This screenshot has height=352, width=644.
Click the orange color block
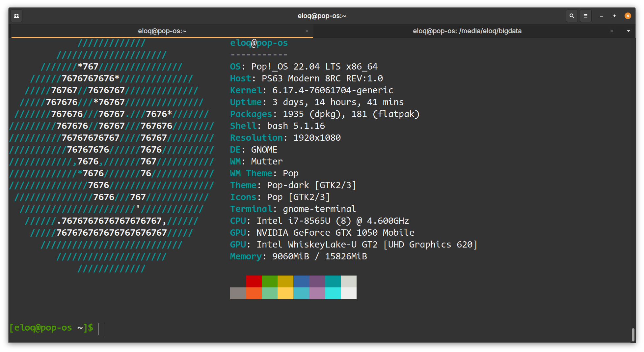(254, 293)
